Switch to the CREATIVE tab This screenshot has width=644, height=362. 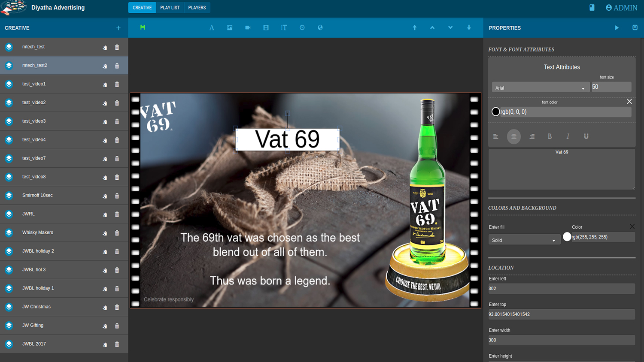tap(142, 8)
